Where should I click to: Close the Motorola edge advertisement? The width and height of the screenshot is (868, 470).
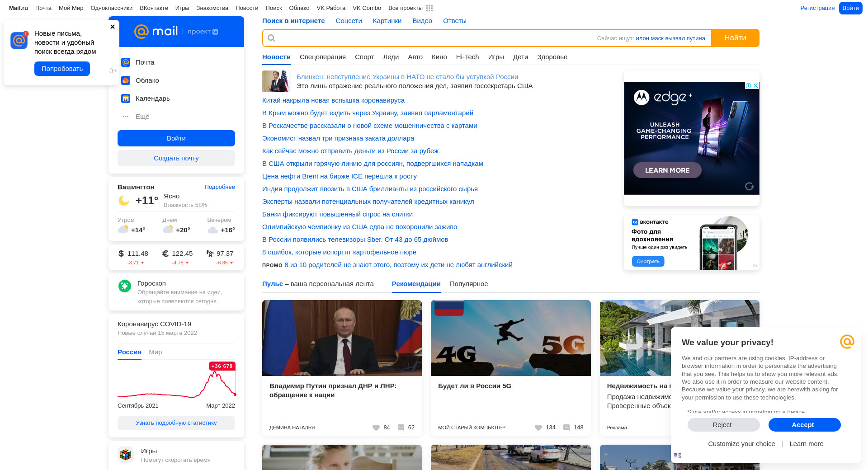click(x=756, y=85)
